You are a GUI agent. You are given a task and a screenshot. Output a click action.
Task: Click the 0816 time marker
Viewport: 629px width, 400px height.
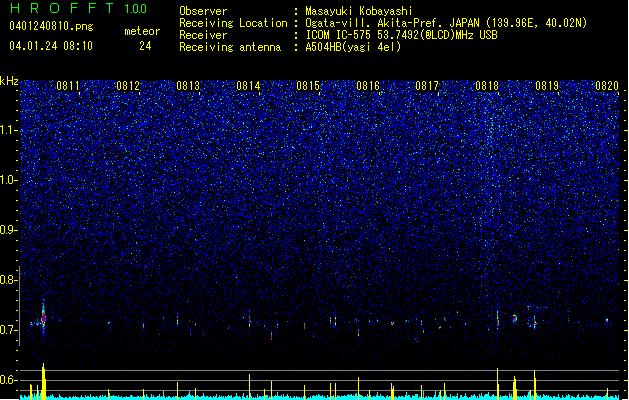(x=368, y=86)
